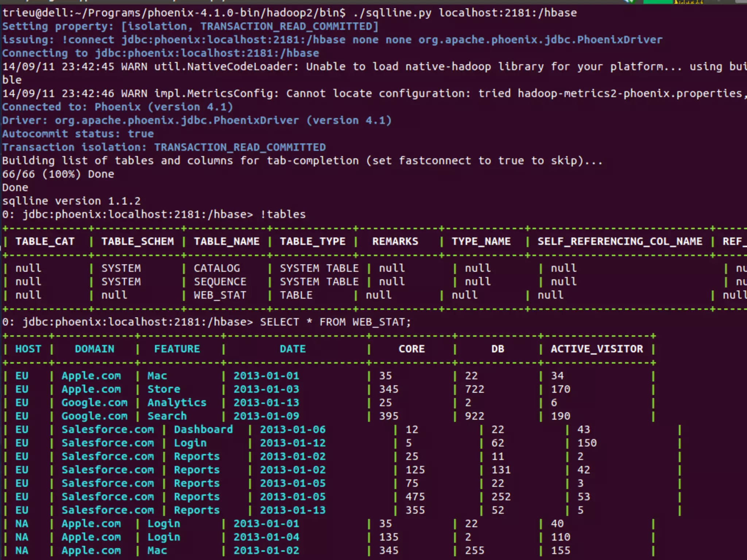Click the ./sqlline.py command text
747x560 pixels.
(x=392, y=13)
